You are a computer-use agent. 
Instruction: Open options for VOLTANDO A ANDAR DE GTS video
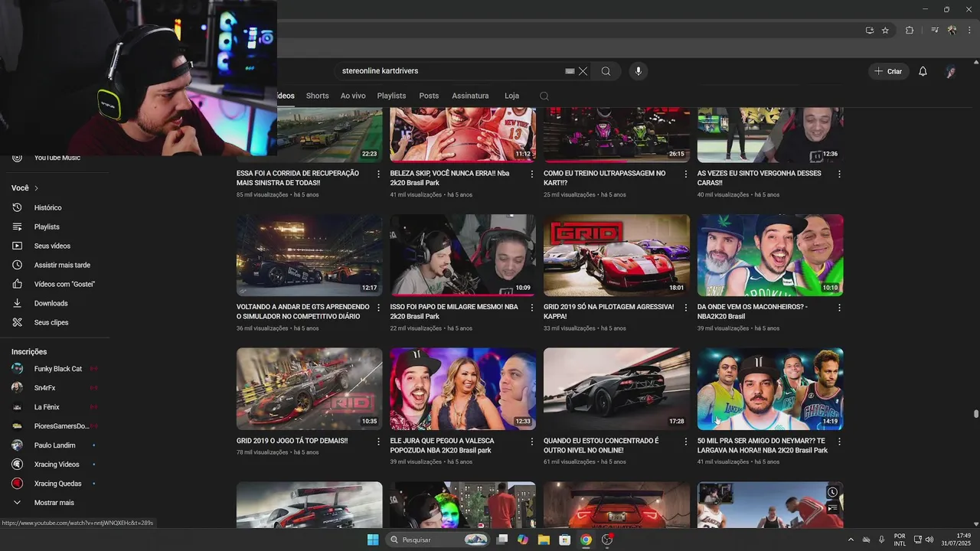click(378, 308)
